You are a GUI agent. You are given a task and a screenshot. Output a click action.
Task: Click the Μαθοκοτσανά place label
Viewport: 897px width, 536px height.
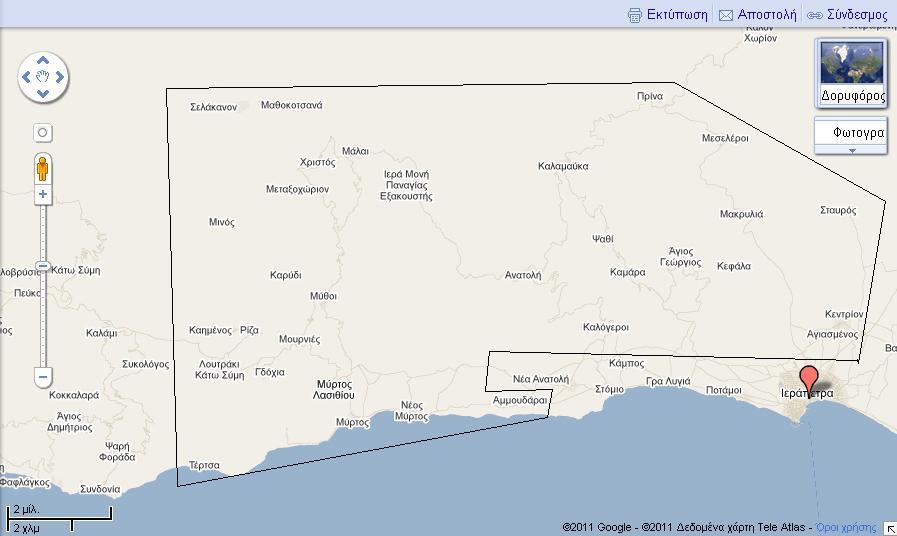(x=292, y=105)
